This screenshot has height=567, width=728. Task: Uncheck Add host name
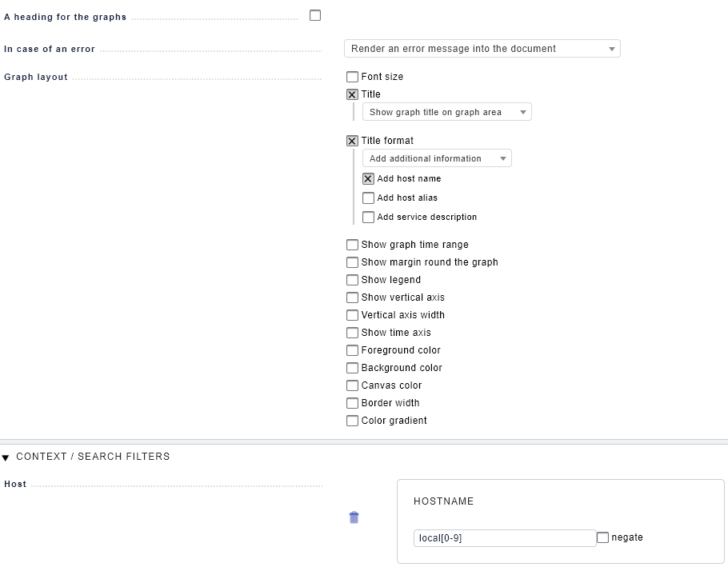(368, 179)
